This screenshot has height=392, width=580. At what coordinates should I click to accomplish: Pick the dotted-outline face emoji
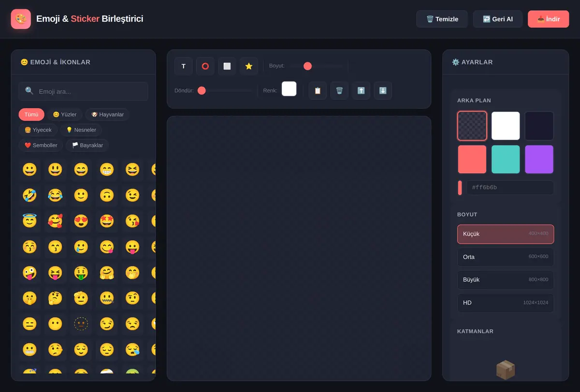(81, 324)
